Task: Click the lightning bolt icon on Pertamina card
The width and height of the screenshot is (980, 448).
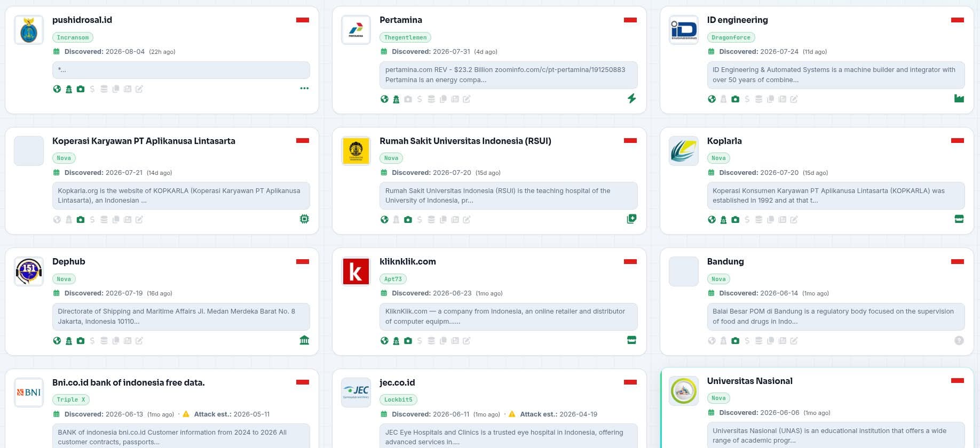Action: coord(631,98)
